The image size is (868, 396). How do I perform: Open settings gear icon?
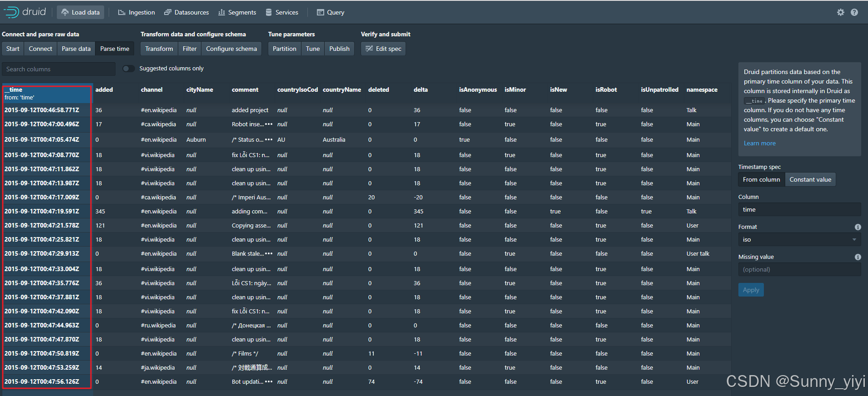[x=841, y=12]
